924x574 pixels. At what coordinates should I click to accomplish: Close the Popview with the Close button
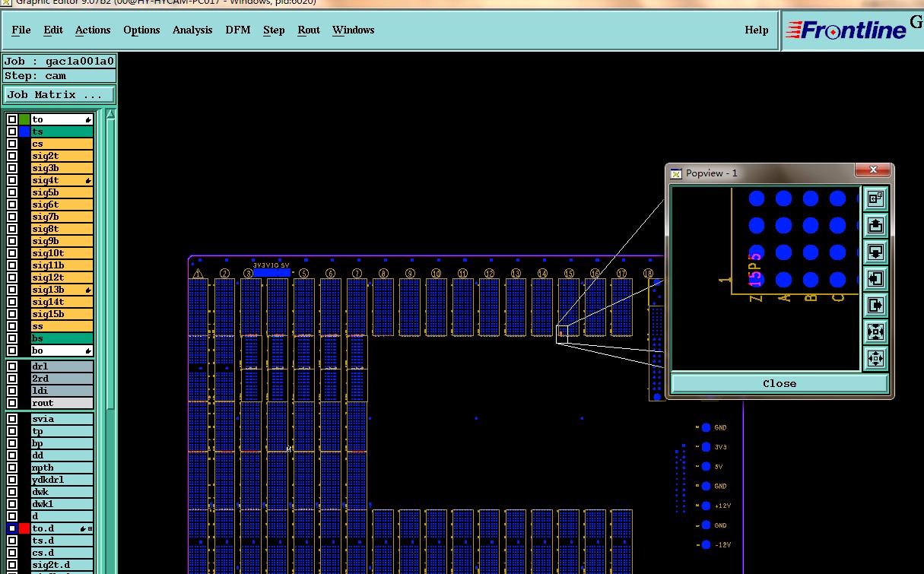pyautogui.click(x=780, y=383)
